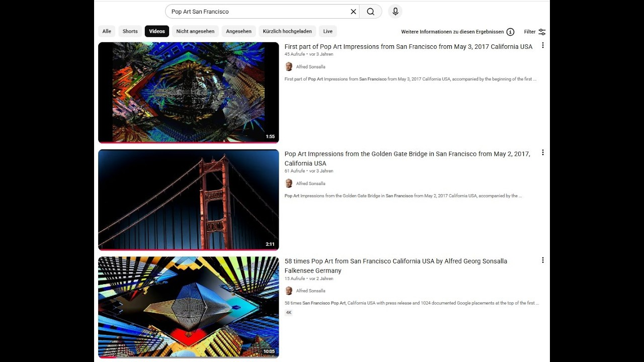Screen dimensions: 644x362
Task: Click the 45 Aufrufe vor 3 Jahren text
Action: pos(309,54)
